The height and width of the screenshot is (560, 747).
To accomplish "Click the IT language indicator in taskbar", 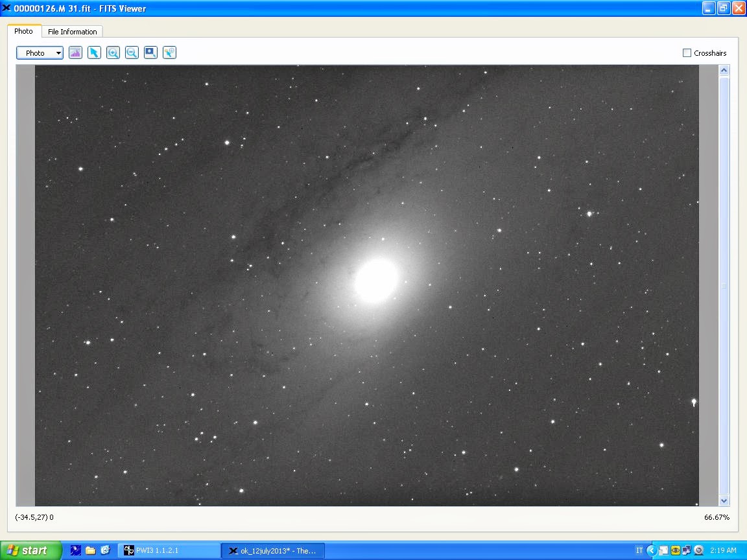I will tap(639, 550).
